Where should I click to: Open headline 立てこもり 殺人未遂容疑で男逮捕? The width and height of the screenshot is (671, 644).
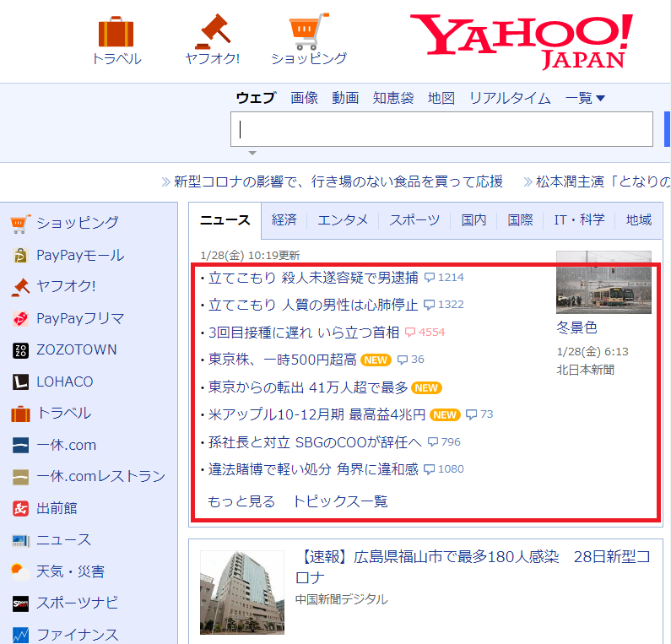tap(313, 278)
